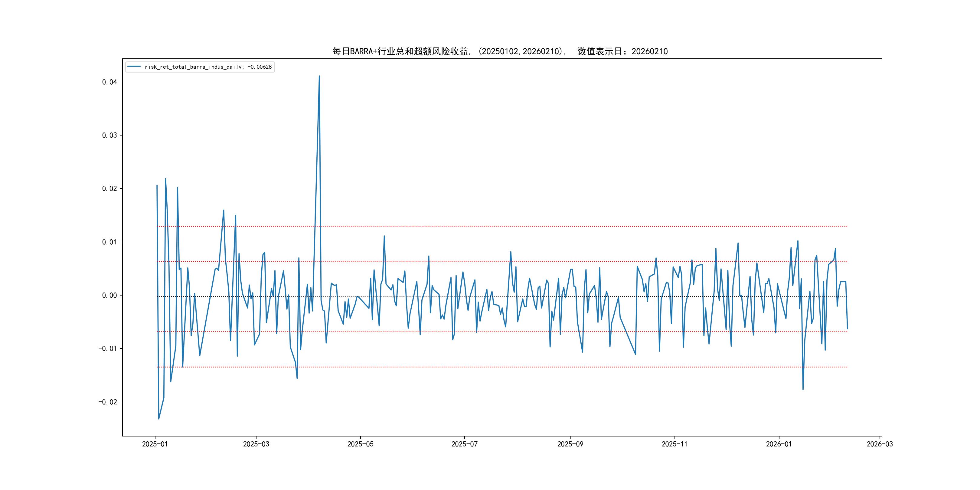Click the 0.01 y-axis tick label
The image size is (980, 490).
pos(109,242)
